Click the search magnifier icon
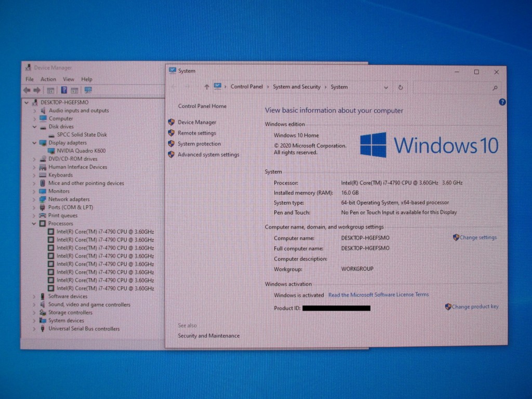Viewport: 532px width, 399px height. point(495,88)
